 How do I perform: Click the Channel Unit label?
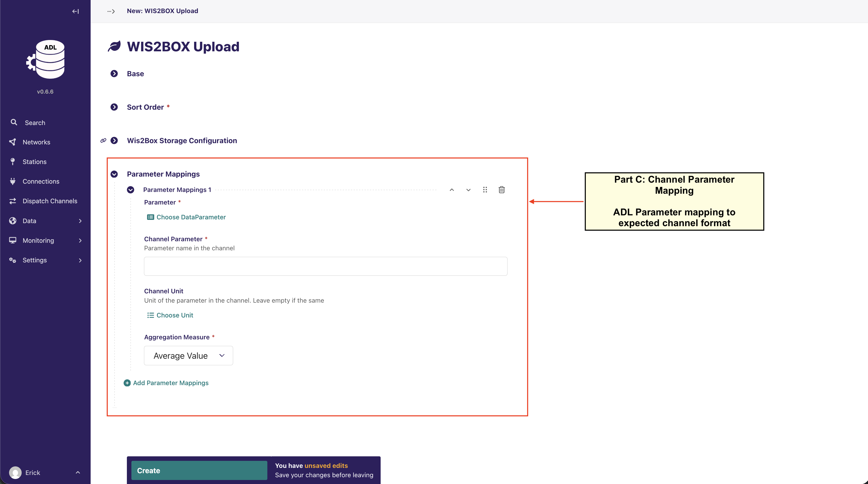pyautogui.click(x=164, y=291)
